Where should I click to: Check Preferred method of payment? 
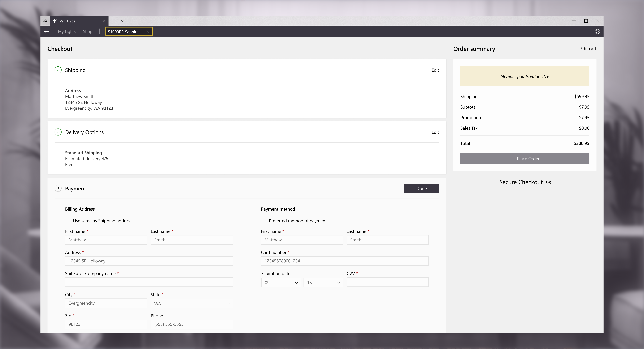[x=264, y=221]
